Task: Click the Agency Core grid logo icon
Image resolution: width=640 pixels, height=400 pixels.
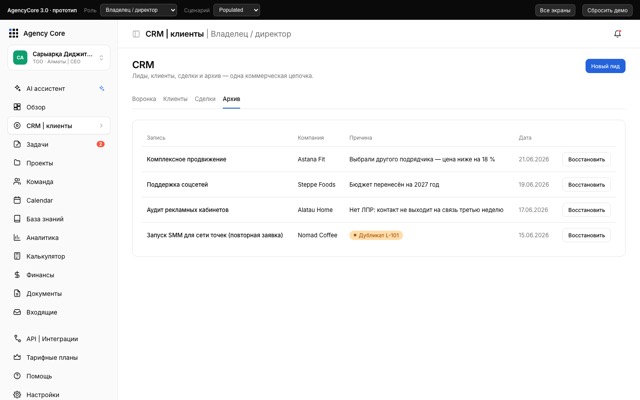Action: [13, 33]
